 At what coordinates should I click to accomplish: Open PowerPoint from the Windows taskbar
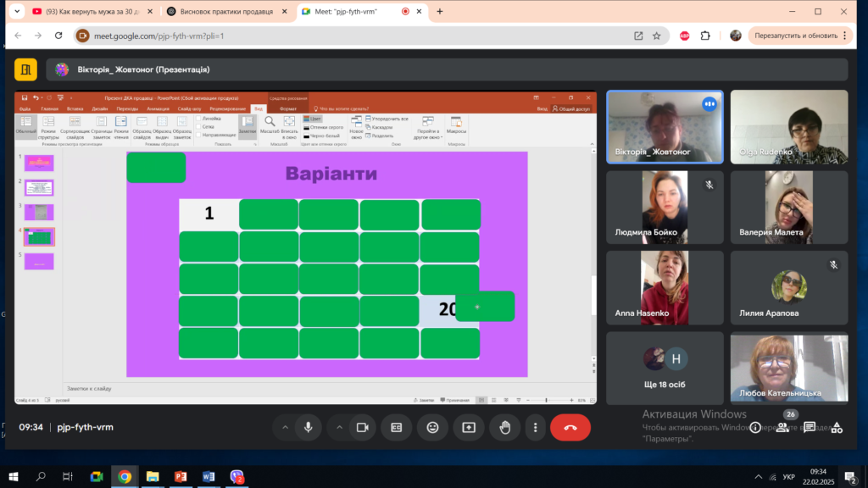[x=180, y=477]
